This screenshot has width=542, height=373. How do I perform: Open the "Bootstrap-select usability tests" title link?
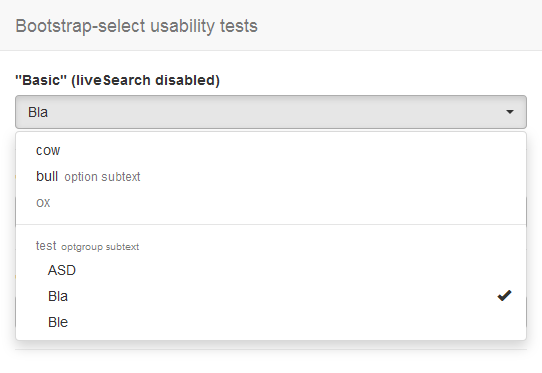coord(137,26)
